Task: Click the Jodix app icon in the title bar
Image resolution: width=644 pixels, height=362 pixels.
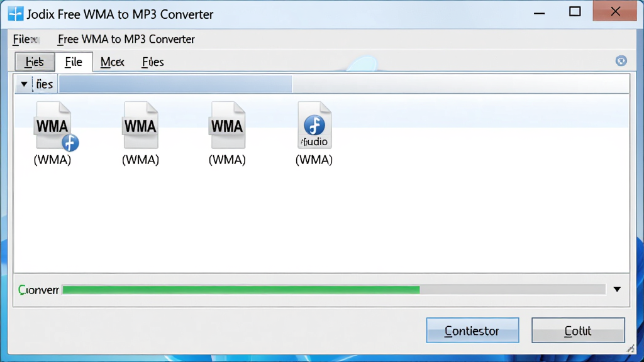Action: [x=15, y=14]
